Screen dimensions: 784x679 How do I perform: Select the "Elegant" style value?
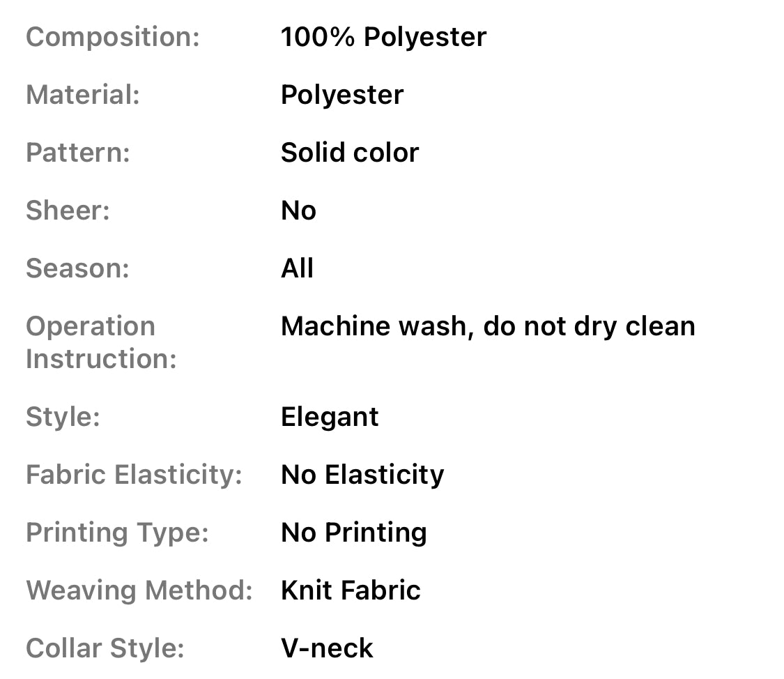(x=330, y=417)
